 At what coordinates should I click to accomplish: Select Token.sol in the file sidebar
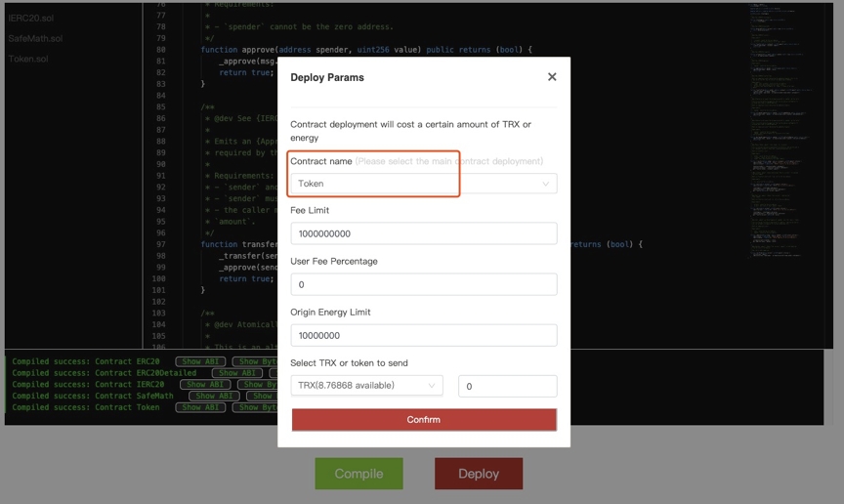point(28,59)
